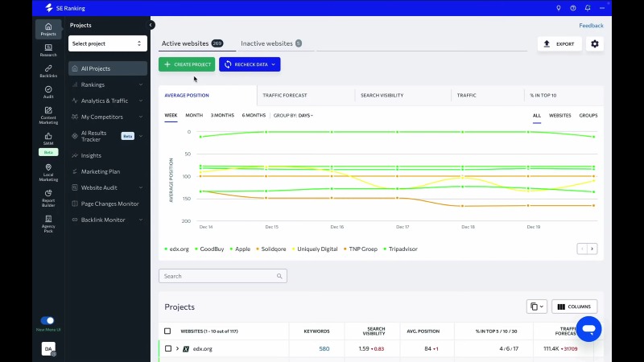Open the Select project dropdown
This screenshot has width=644, height=362.
point(107,43)
